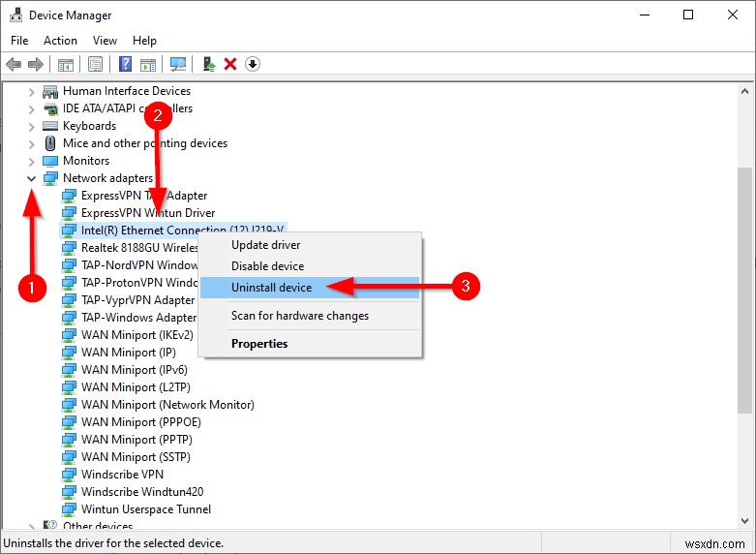Viewport: 756px width, 554px height.
Task: Choose Scan for hardware changes entry
Action: click(x=311, y=316)
